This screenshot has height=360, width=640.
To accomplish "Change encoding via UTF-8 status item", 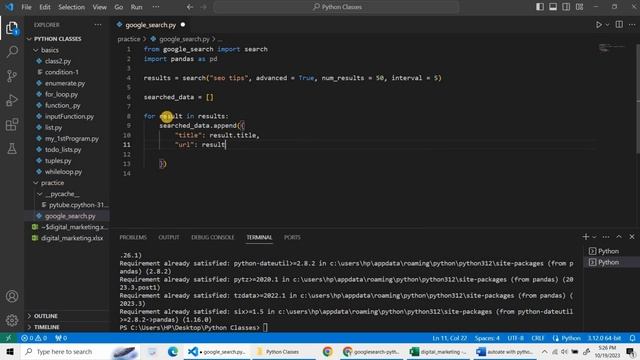I will pyautogui.click(x=516, y=338).
